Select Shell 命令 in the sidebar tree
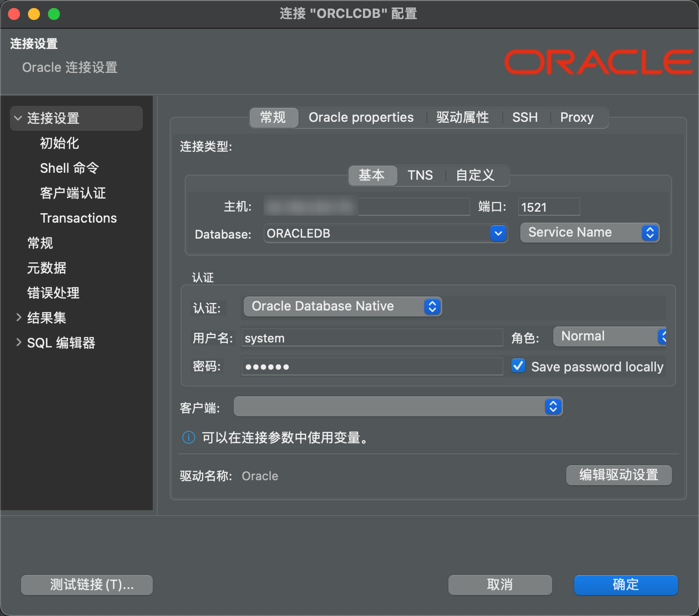Screen dimensions: 699x616 click(69, 168)
